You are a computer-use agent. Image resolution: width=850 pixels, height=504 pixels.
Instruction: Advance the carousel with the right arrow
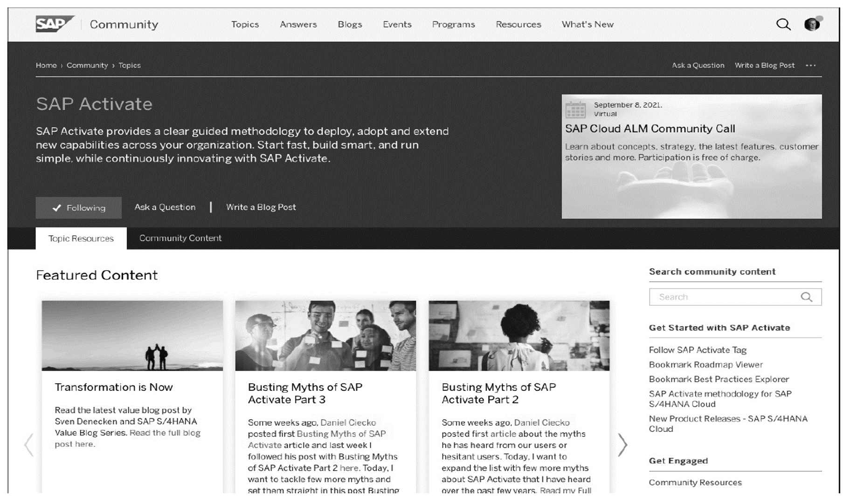pyautogui.click(x=623, y=445)
